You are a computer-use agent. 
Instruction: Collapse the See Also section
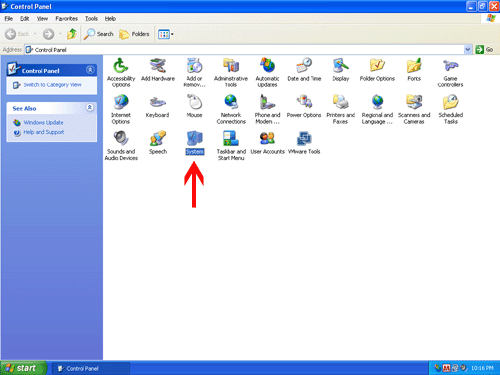click(90, 107)
